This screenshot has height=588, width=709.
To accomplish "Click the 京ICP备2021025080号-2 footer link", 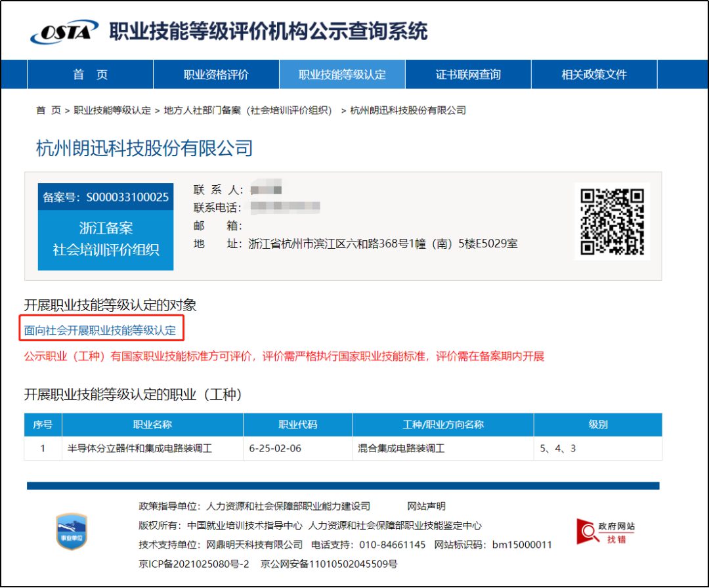I will tap(194, 564).
